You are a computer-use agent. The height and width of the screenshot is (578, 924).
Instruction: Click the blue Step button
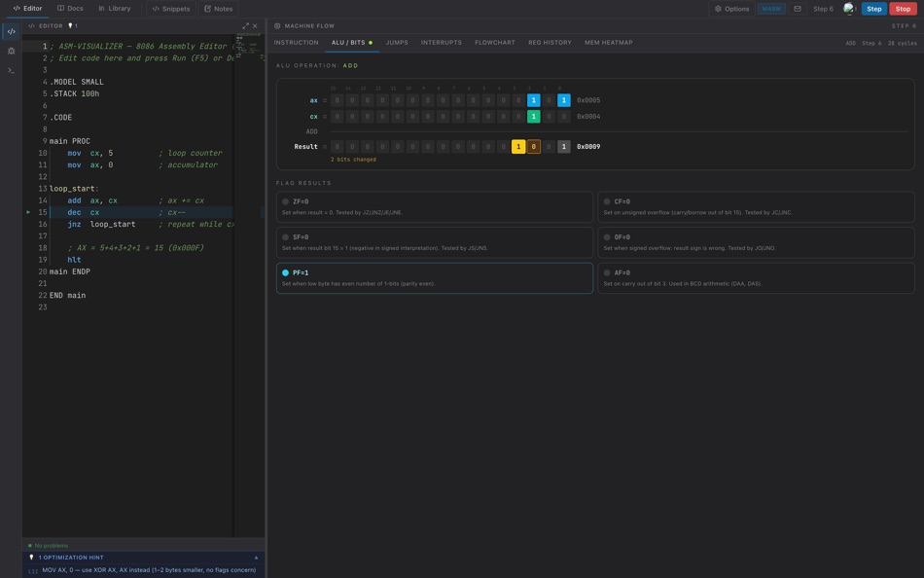pos(874,9)
